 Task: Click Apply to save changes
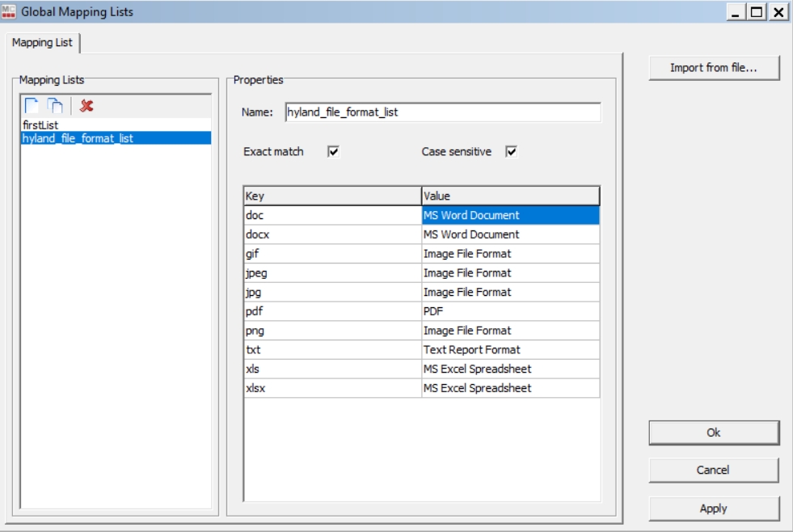pyautogui.click(x=713, y=509)
